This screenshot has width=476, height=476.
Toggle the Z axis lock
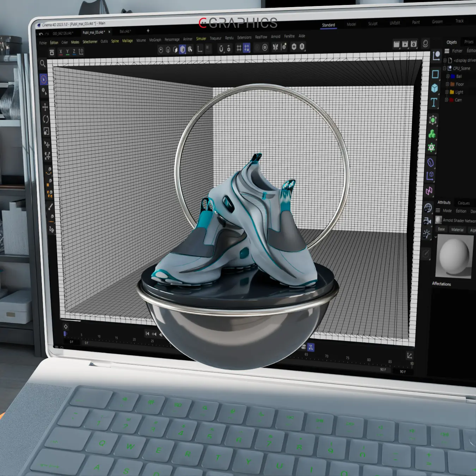click(x=74, y=52)
